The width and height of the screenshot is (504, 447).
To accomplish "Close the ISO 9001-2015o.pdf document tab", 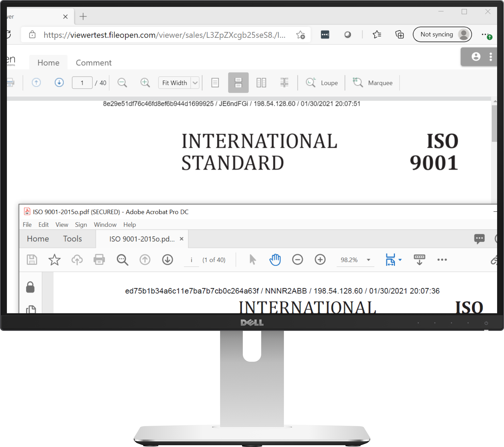I will (182, 239).
